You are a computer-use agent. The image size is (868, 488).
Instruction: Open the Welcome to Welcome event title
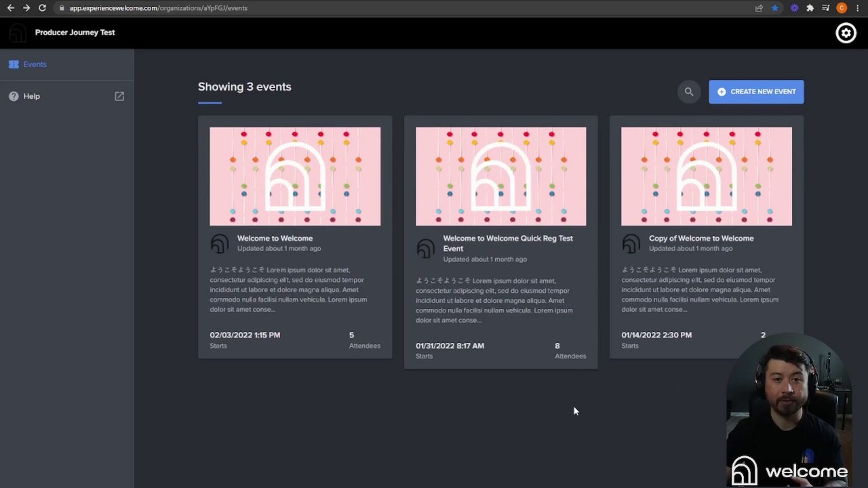(x=275, y=239)
